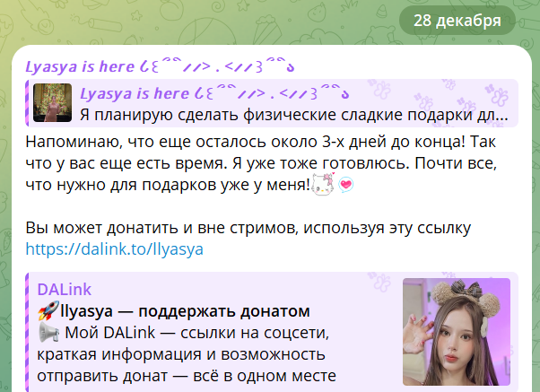Click the line Вы может донатить и вне стримов
This screenshot has width=540, height=392.
(x=248, y=228)
